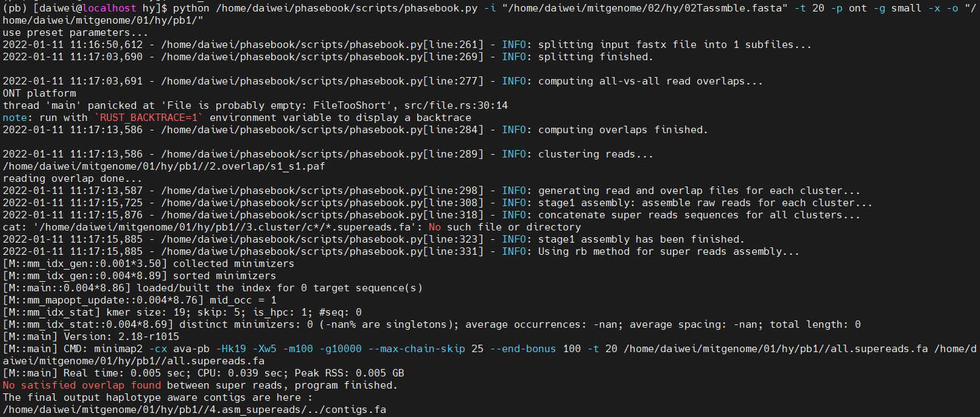Click "Using rb method for super reads assembly..."
This screenshot has height=417, width=980.
coord(669,251)
